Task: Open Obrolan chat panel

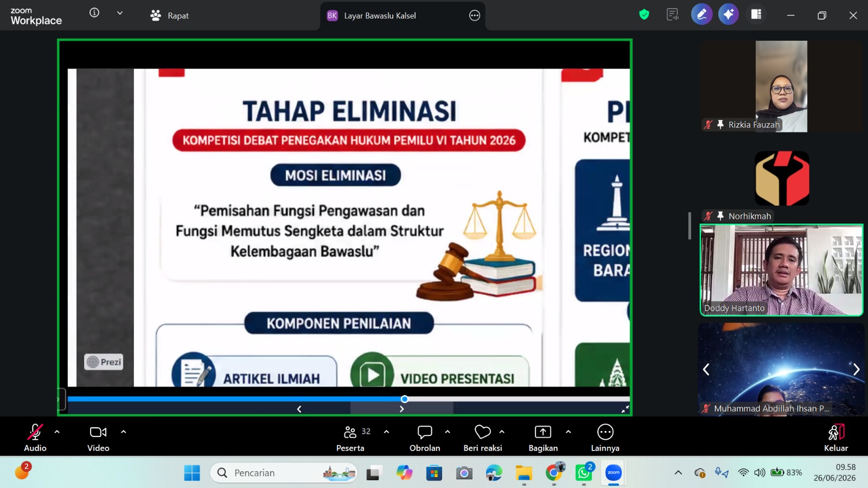Action: point(425,438)
